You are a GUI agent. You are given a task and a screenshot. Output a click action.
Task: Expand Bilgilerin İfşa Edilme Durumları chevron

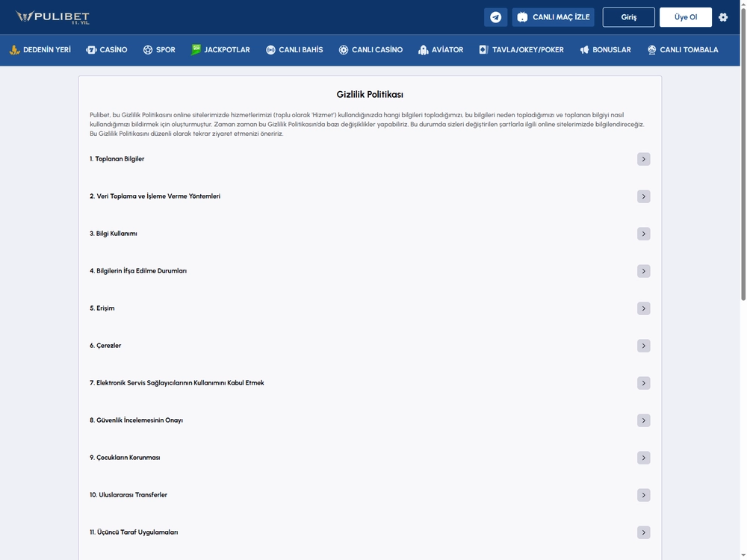pyautogui.click(x=644, y=271)
